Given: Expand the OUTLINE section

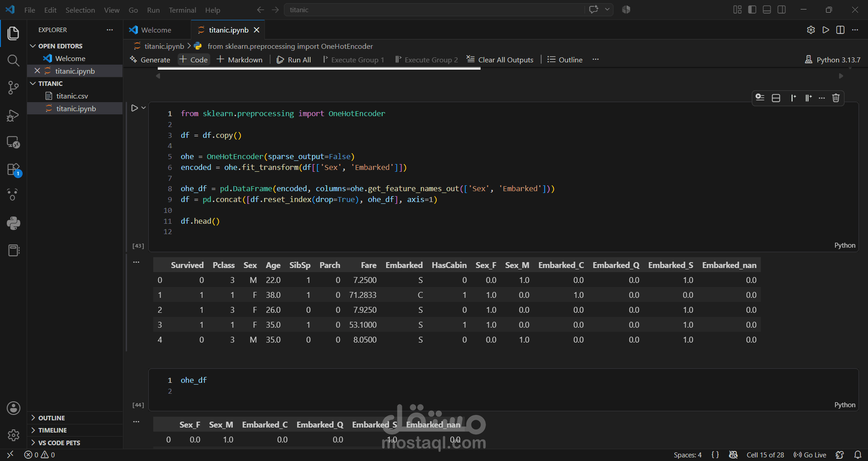Looking at the screenshot, I should coord(51,418).
